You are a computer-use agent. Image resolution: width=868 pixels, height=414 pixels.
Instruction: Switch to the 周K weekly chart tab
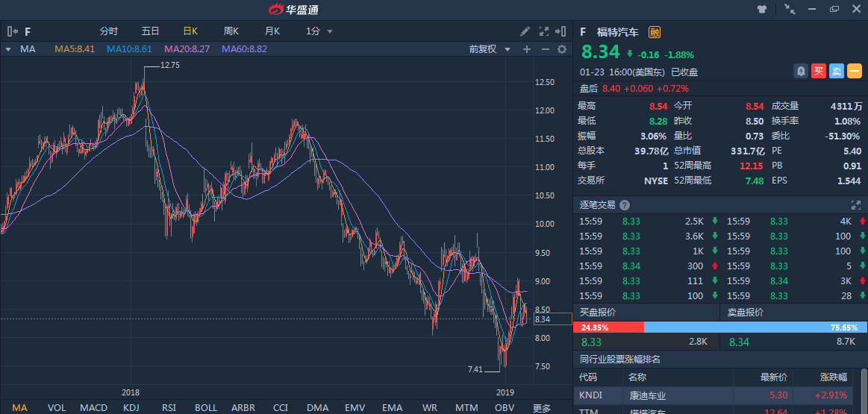click(x=231, y=31)
